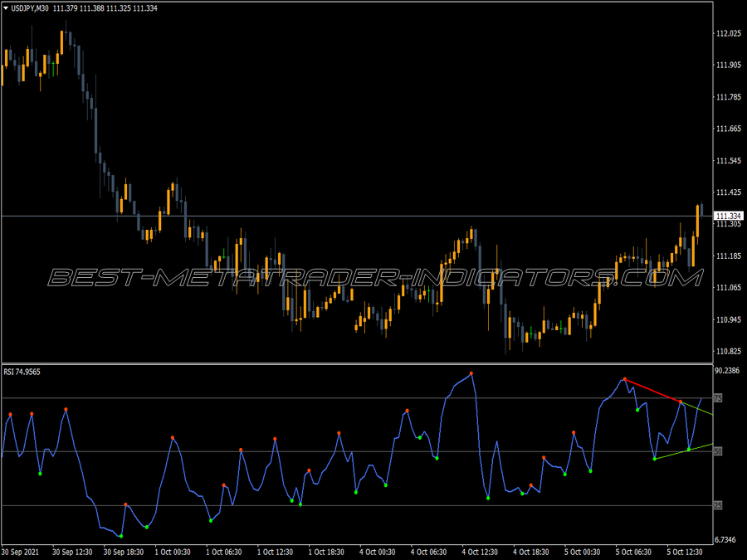Click the 5 Oct 06:30 time label
747x560 pixels.
coord(633,552)
